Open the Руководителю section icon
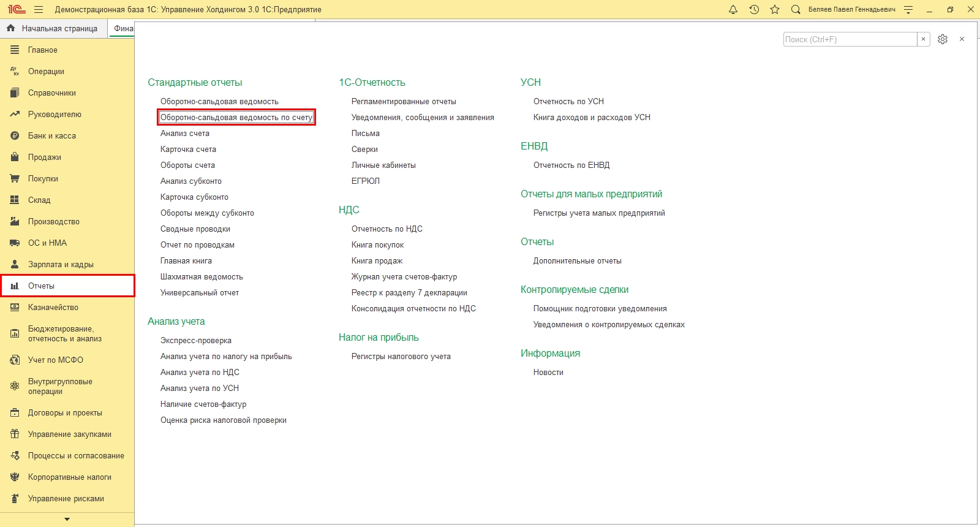The width and height of the screenshot is (980, 527). click(x=15, y=114)
